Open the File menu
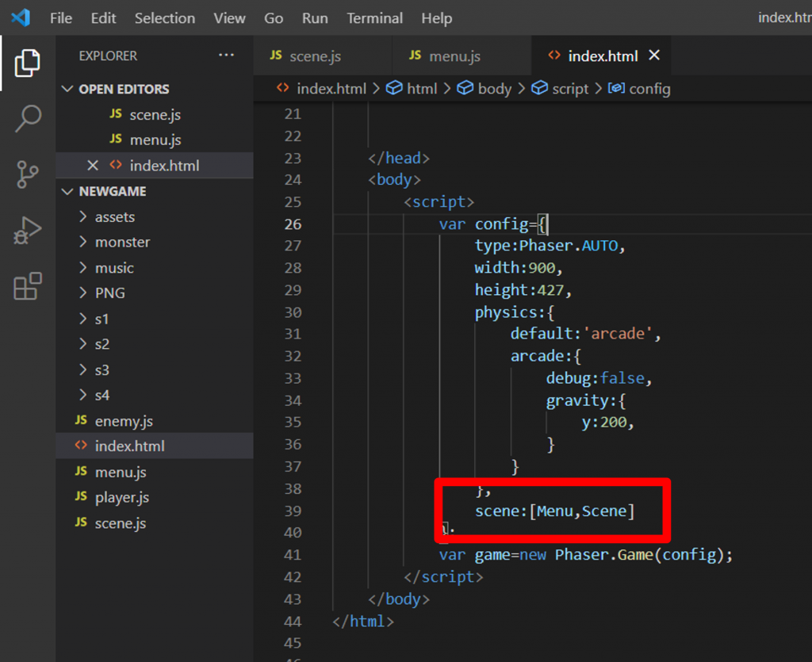 [x=61, y=18]
